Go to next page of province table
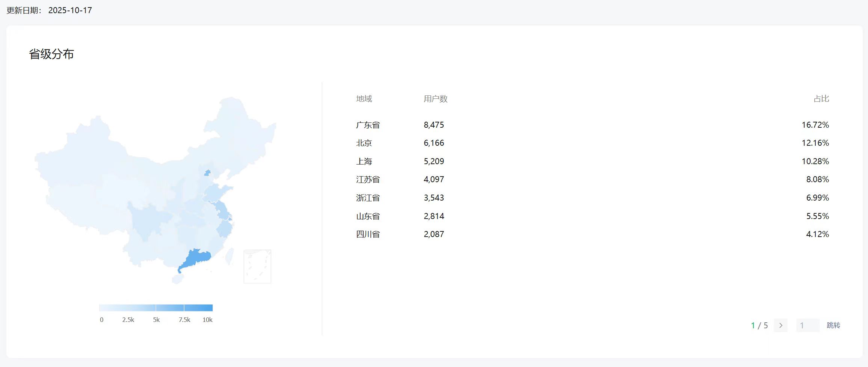 (x=780, y=325)
